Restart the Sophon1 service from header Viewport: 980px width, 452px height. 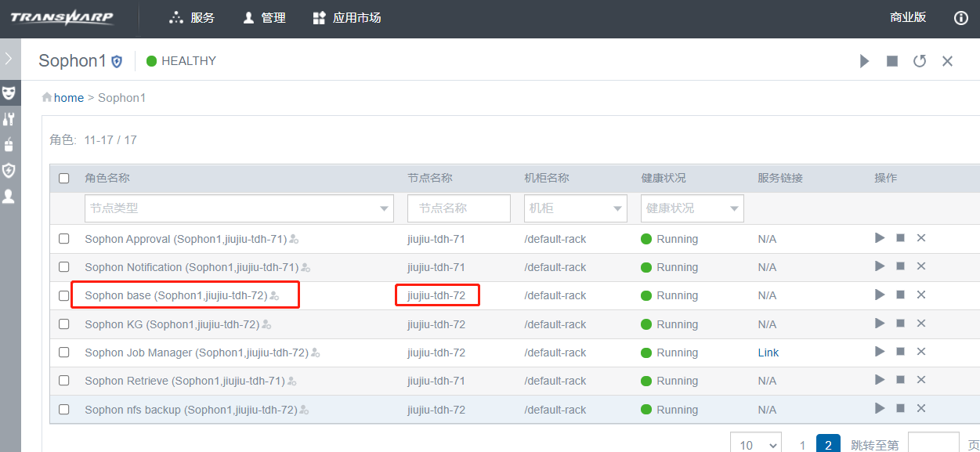click(920, 61)
